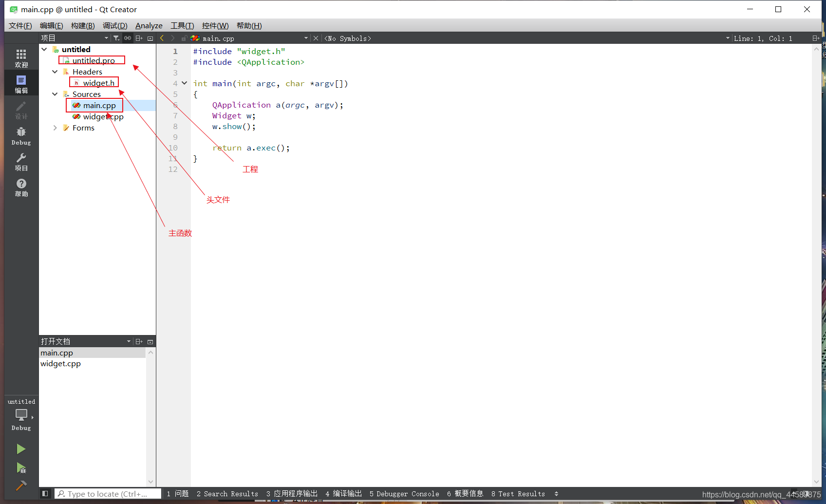
Task: Click the Line/Col position indicator
Action: (763, 38)
